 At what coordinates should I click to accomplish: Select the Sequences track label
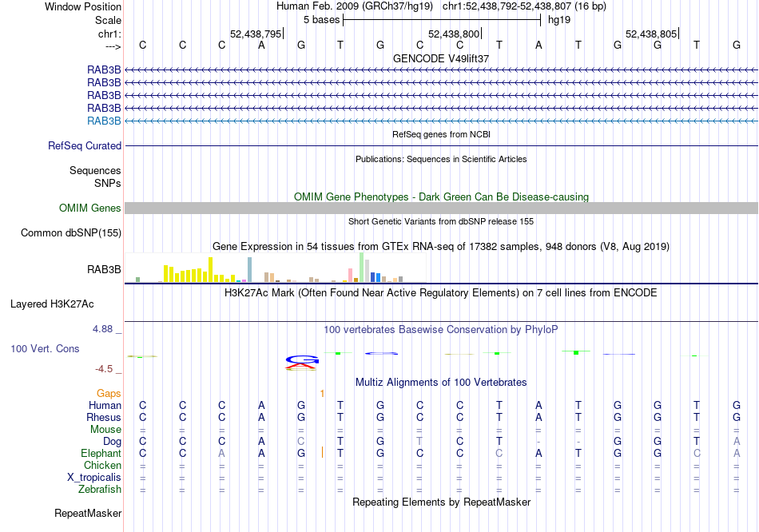95,170
